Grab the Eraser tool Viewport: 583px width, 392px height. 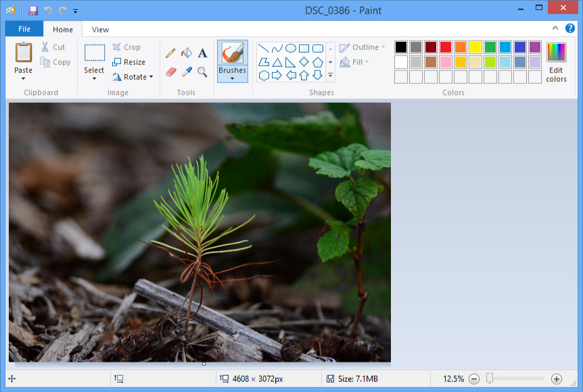coord(170,72)
